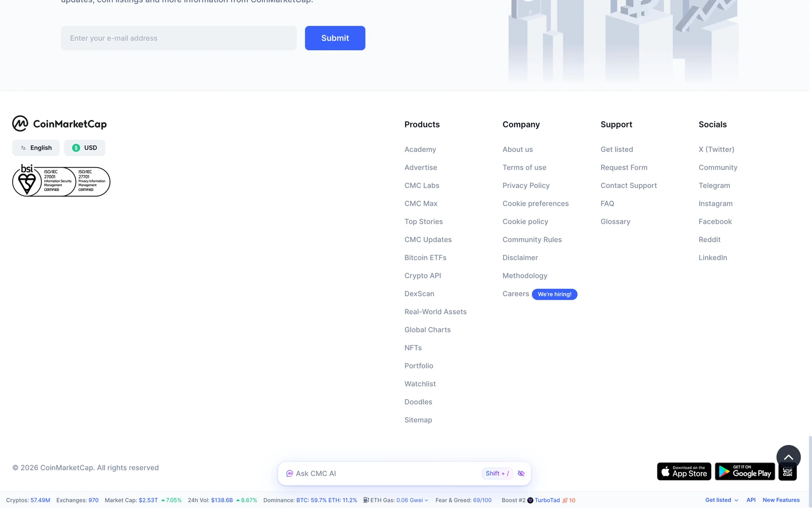
Task: Open Methodology link
Action: 525,276
